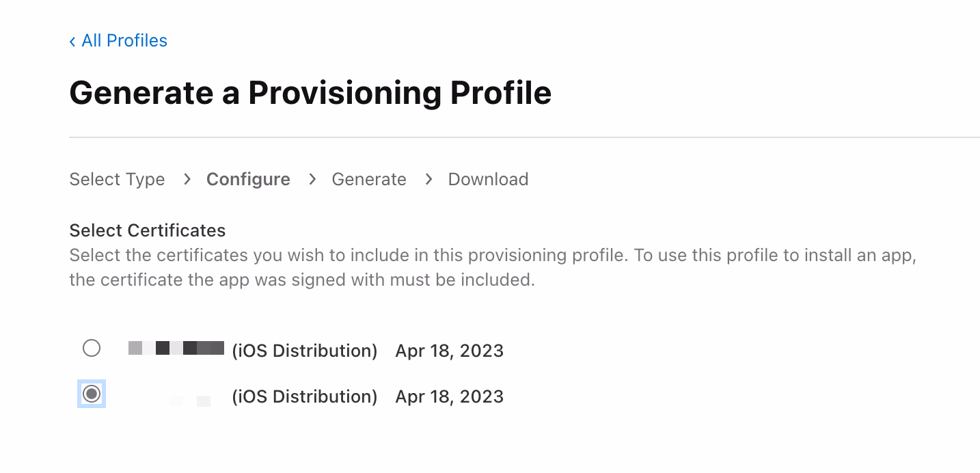Image resolution: width=980 pixels, height=473 pixels.
Task: Click the first certificate's Apr 18, 2023 date
Action: (x=449, y=351)
